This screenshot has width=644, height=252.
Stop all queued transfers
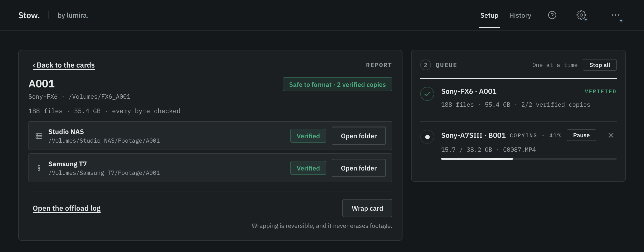click(x=599, y=65)
